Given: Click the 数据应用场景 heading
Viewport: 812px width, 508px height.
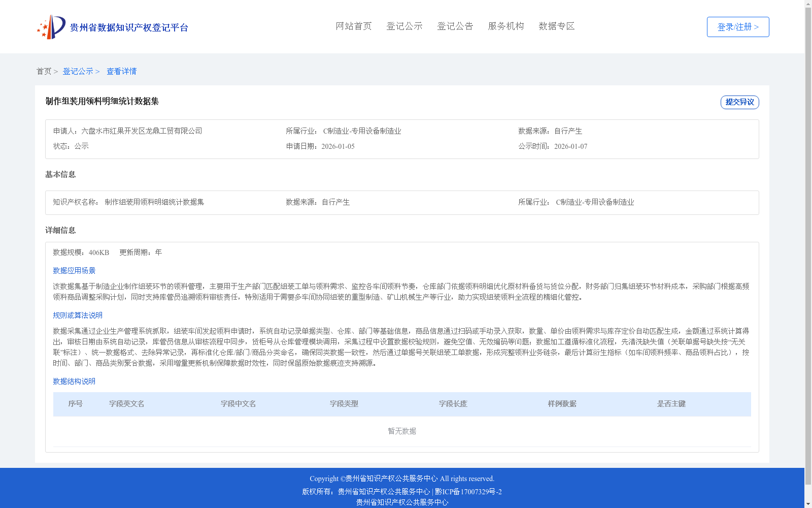Looking at the screenshot, I should (74, 271).
